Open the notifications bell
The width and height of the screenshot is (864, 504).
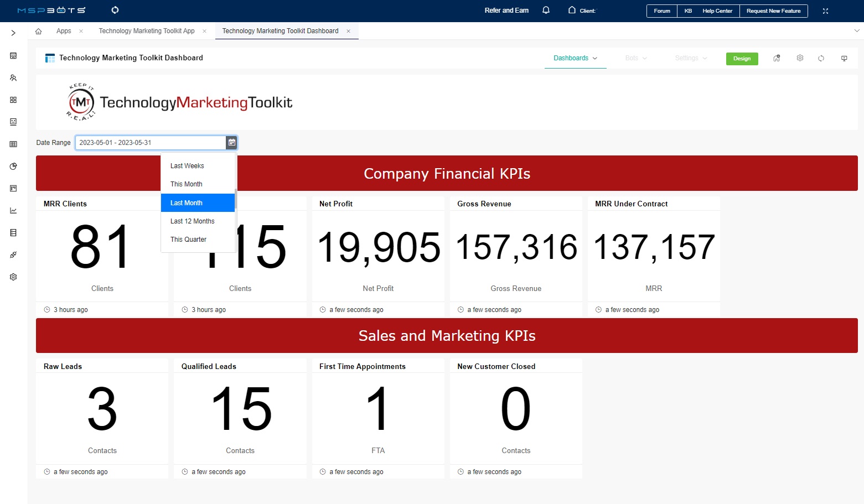546,11
